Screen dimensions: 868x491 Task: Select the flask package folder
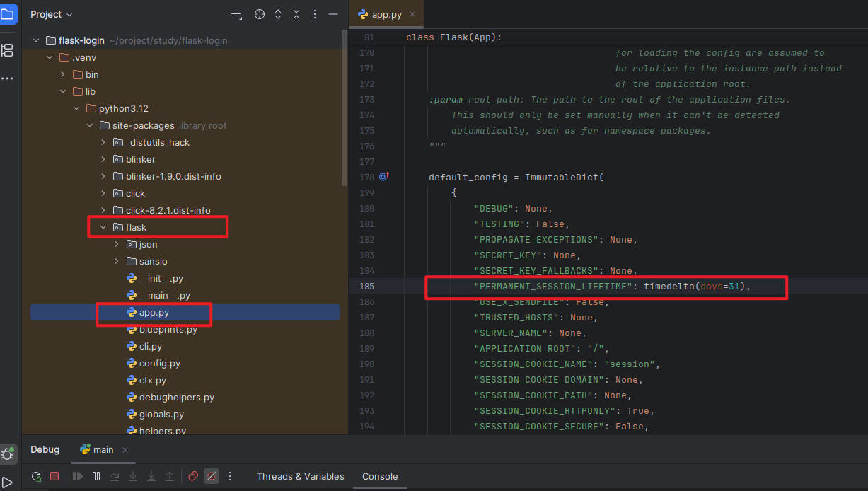click(x=136, y=227)
